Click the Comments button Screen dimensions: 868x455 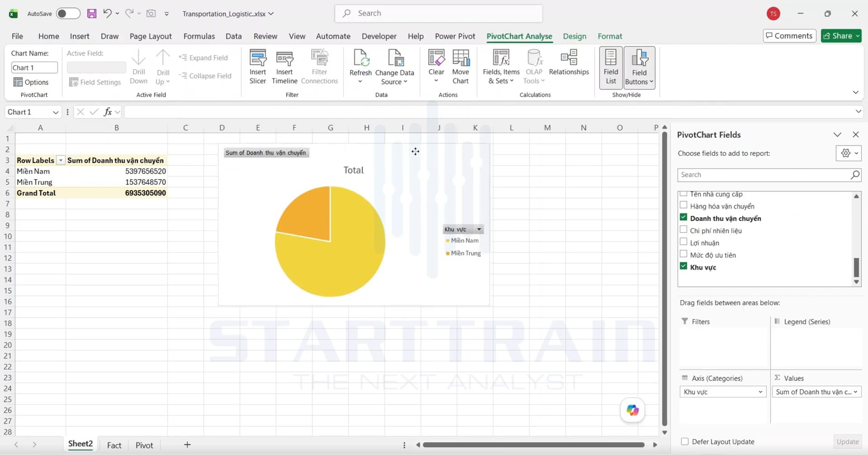pyautogui.click(x=789, y=36)
